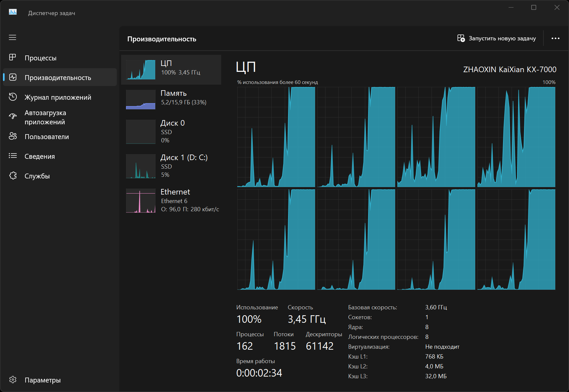Open the Службы puzzle icon

(x=13, y=175)
